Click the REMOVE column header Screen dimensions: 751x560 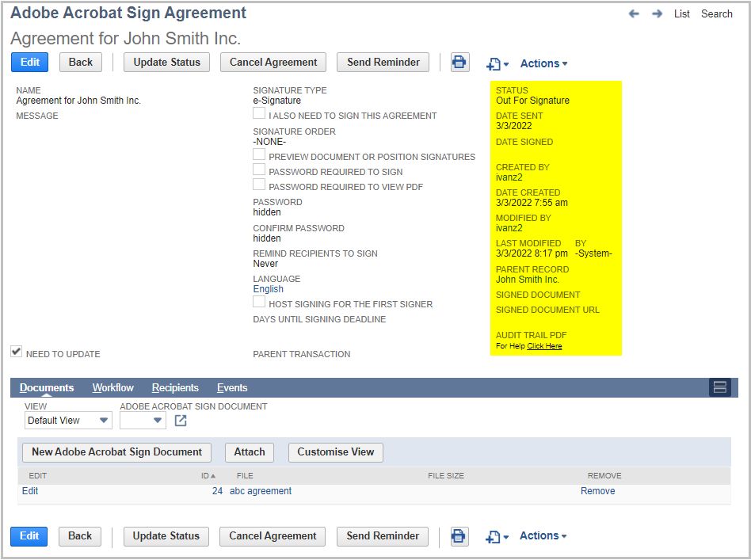604,476
